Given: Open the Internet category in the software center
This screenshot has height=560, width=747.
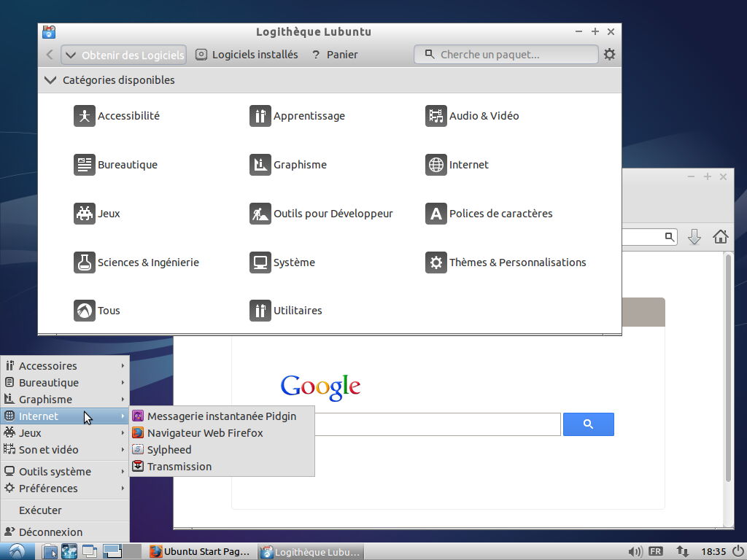Looking at the screenshot, I should pyautogui.click(x=466, y=165).
